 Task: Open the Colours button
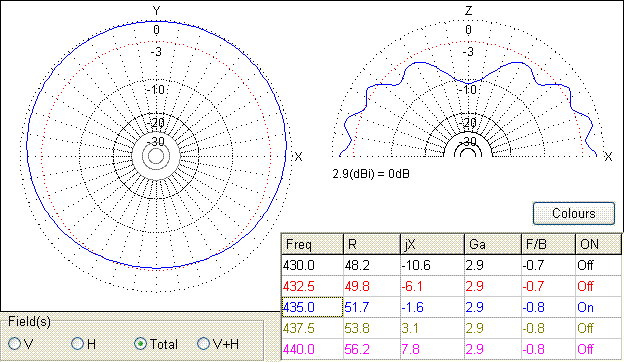[573, 214]
